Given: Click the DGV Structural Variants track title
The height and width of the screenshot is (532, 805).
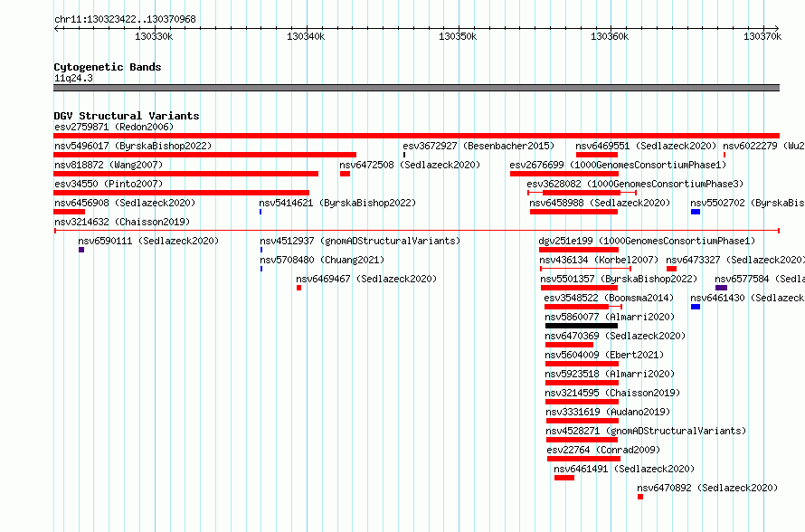Looking at the screenshot, I should [127, 116].
